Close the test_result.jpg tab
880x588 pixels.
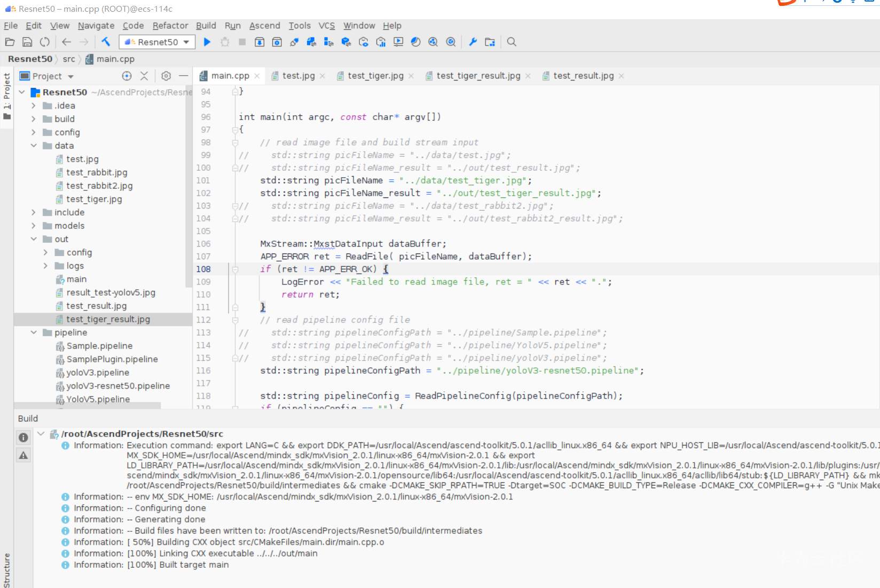pos(622,76)
